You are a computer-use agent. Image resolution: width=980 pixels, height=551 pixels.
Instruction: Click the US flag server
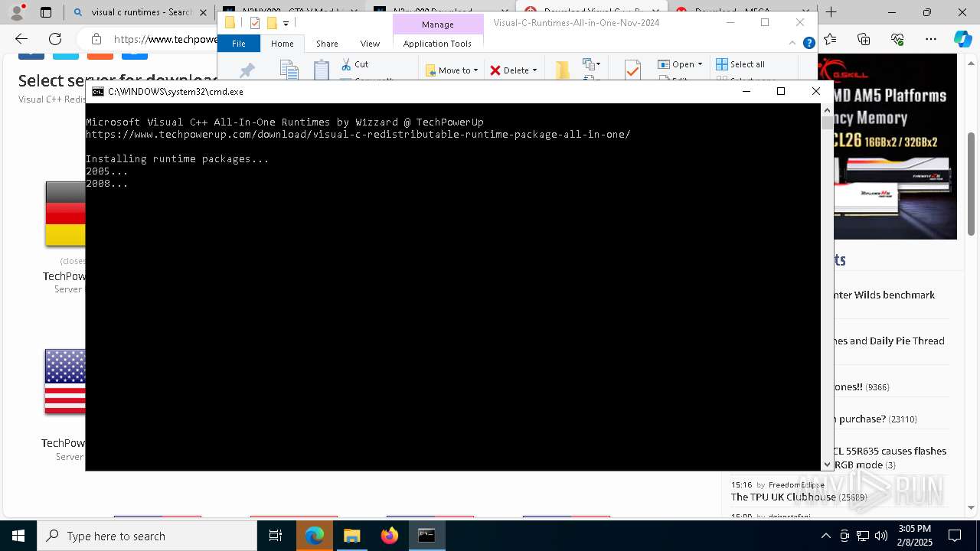tap(66, 381)
